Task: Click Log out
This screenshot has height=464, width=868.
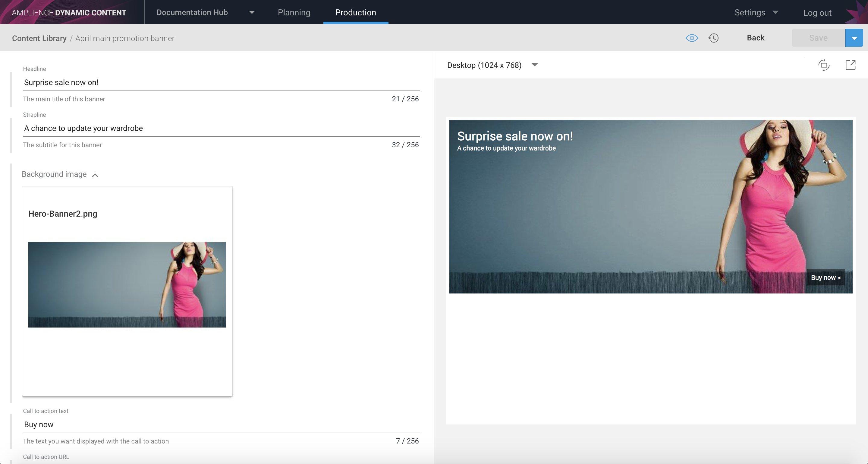Action: (x=817, y=13)
